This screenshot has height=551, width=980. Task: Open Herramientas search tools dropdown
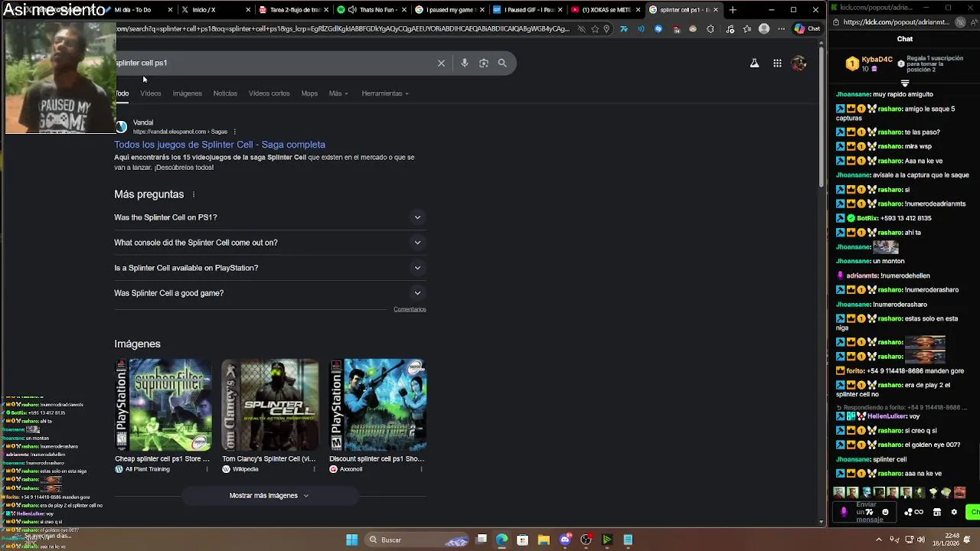[385, 93]
